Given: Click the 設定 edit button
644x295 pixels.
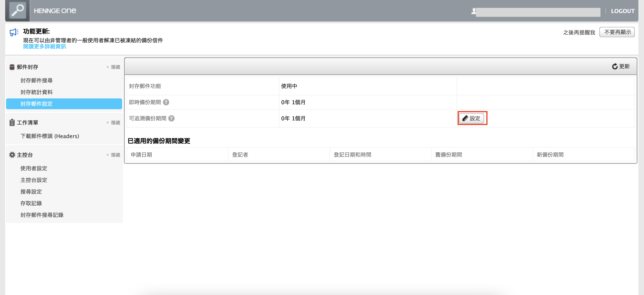Looking at the screenshot, I should click(x=471, y=118).
